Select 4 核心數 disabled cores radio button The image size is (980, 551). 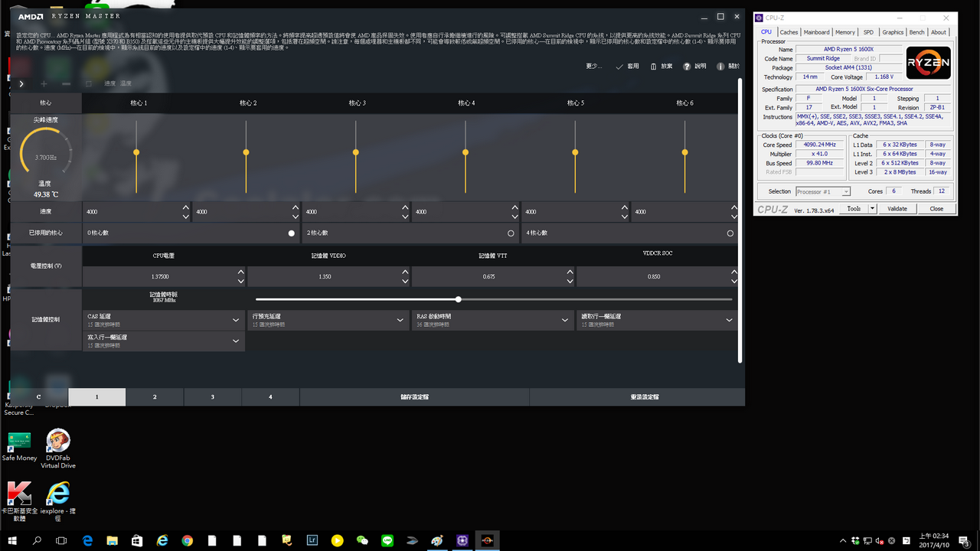click(x=730, y=233)
